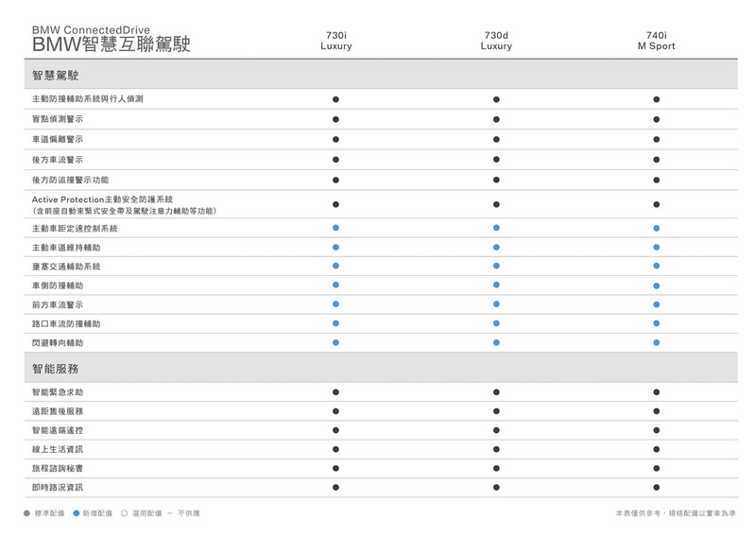This screenshot has height=536, width=756.
Task: Click 740i M Sport dot for Active Protection
Action: tap(656, 204)
